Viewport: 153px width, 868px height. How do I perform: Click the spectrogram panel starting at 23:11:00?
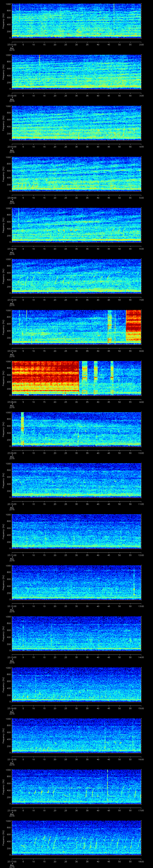(x=77, y=531)
